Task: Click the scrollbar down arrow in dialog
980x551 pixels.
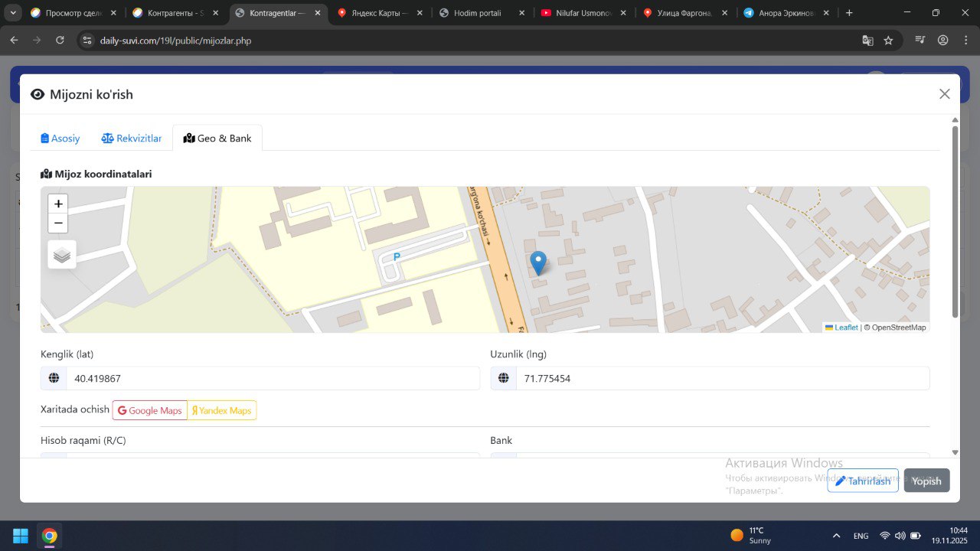Action: point(955,452)
